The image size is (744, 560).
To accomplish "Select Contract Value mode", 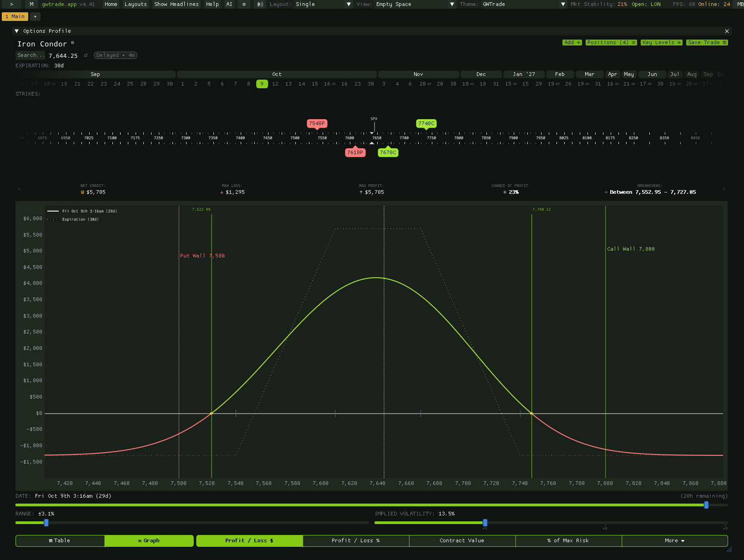I will [462, 540].
